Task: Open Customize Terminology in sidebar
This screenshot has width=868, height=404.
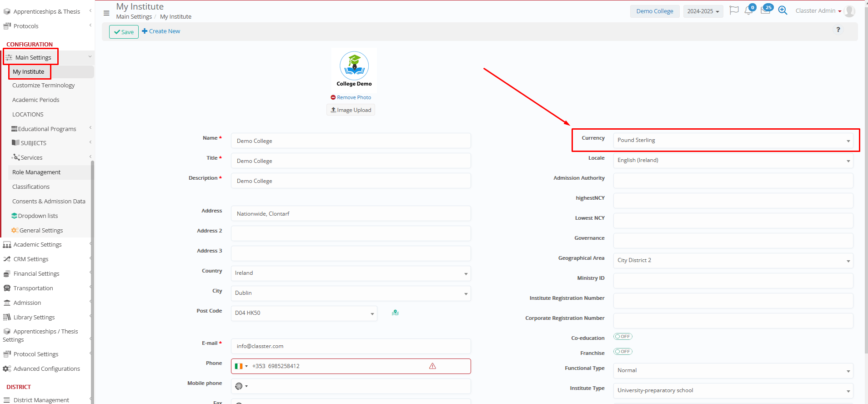Action: point(43,86)
